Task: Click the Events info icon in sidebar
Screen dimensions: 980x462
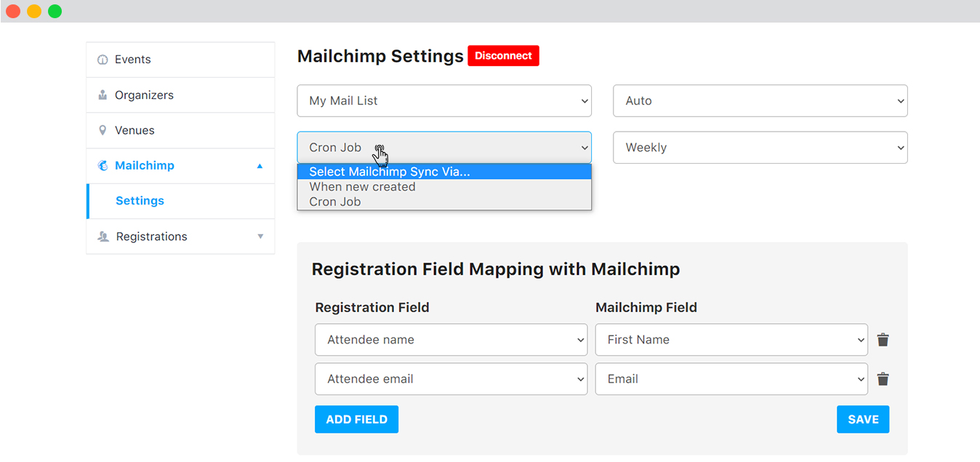Action: click(x=103, y=60)
